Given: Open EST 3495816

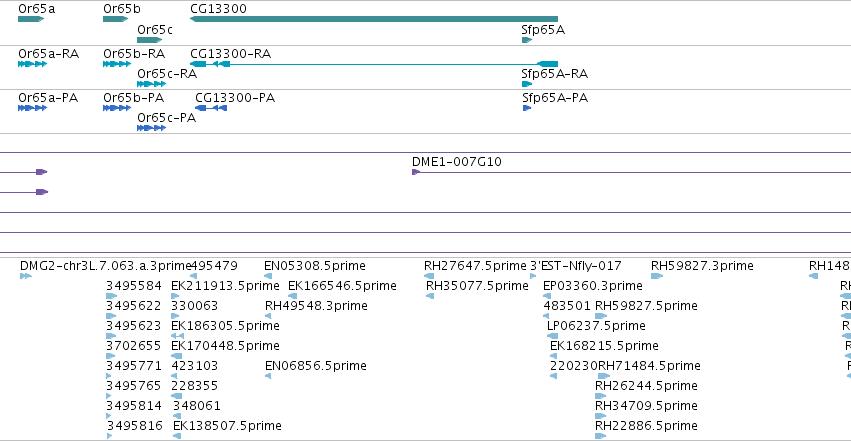Looking at the screenshot, I should (x=110, y=436).
